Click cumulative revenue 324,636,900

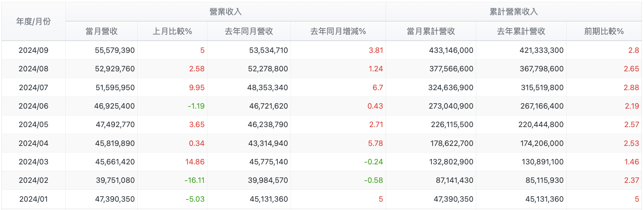click(x=451, y=88)
